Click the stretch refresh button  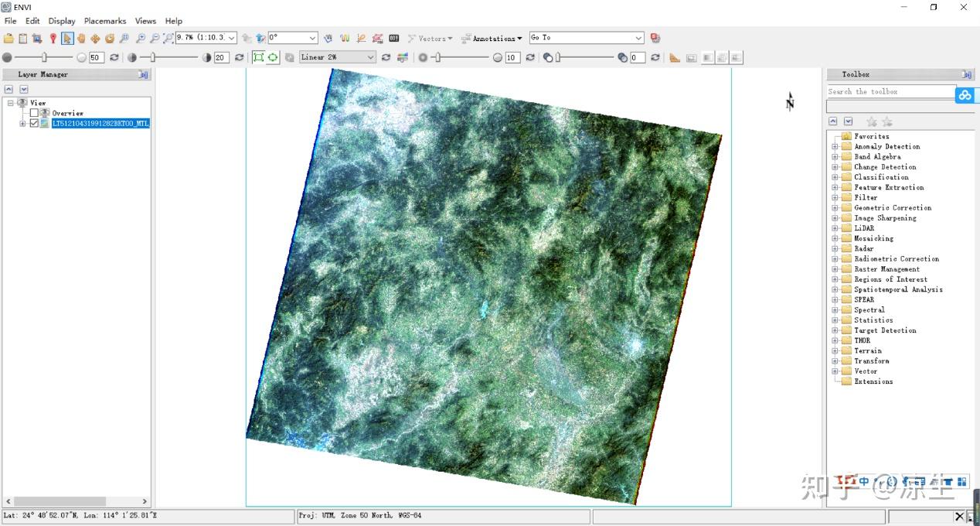[x=386, y=56]
